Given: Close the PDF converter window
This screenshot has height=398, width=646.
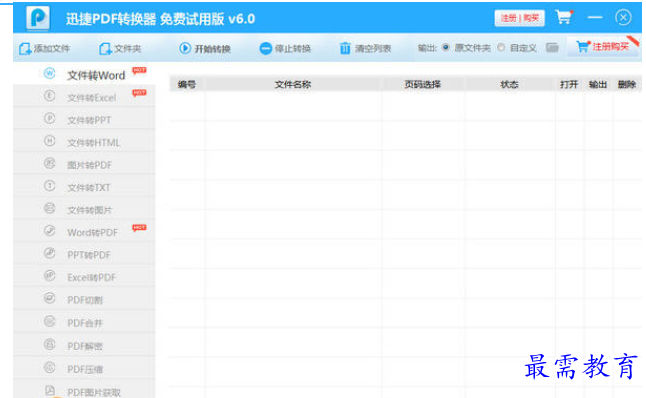Looking at the screenshot, I should pyautogui.click(x=623, y=17).
